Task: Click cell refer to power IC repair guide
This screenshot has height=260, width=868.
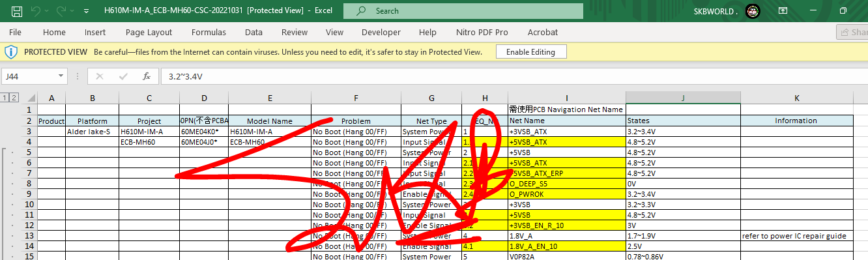Action: coord(796,235)
